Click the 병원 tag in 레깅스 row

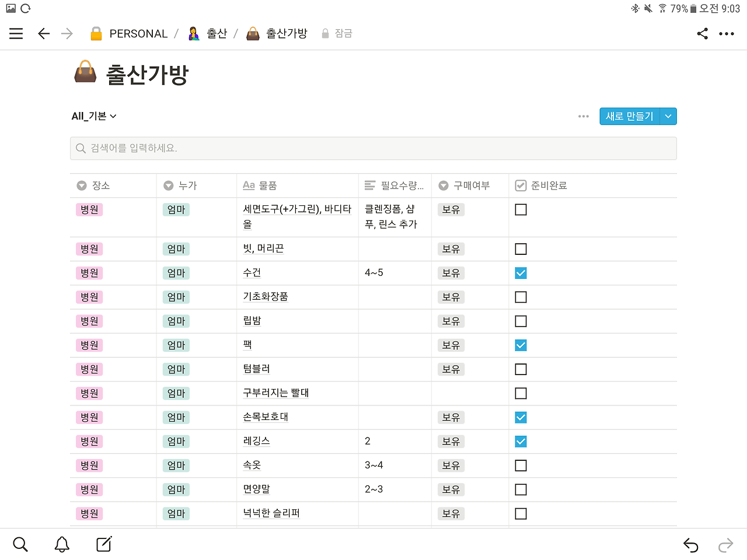click(89, 442)
